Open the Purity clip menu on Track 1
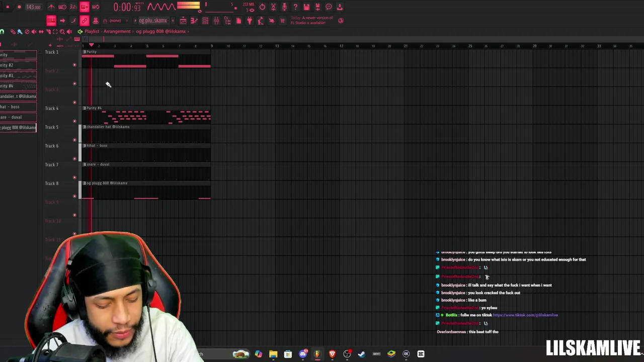644x362 pixels. point(84,52)
